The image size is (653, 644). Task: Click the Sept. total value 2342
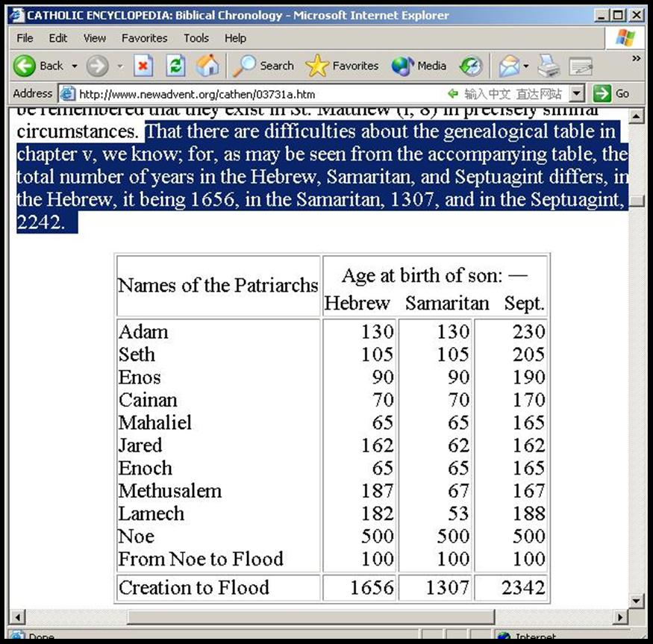(x=523, y=588)
